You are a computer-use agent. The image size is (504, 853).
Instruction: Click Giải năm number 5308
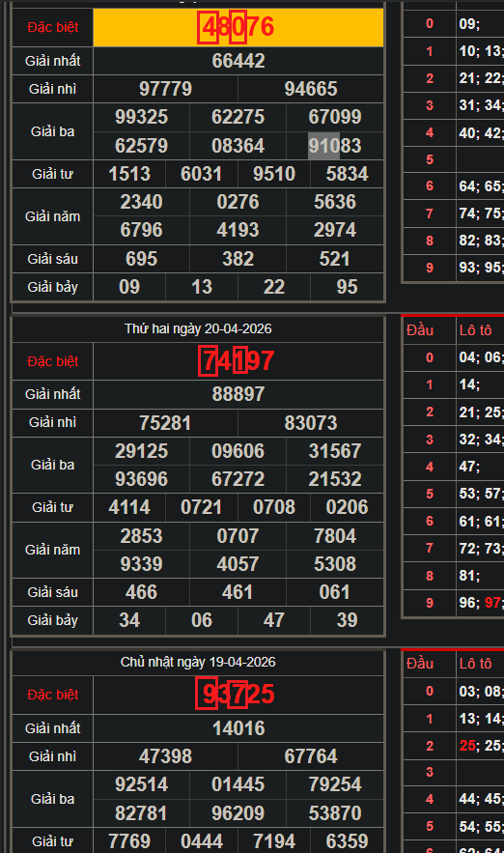tap(335, 564)
